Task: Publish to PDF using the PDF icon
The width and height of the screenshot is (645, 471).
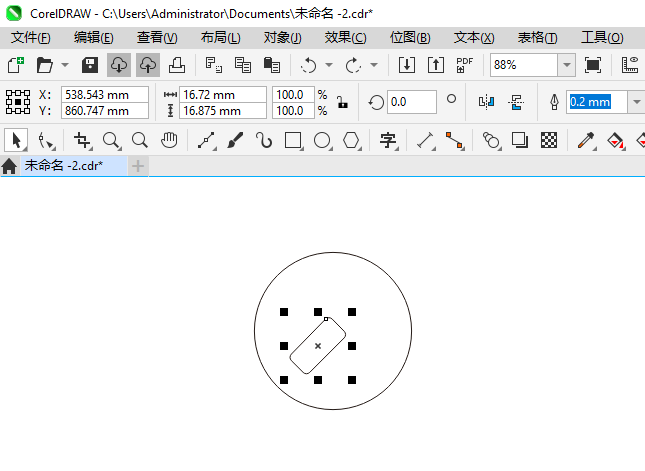Action: (465, 65)
